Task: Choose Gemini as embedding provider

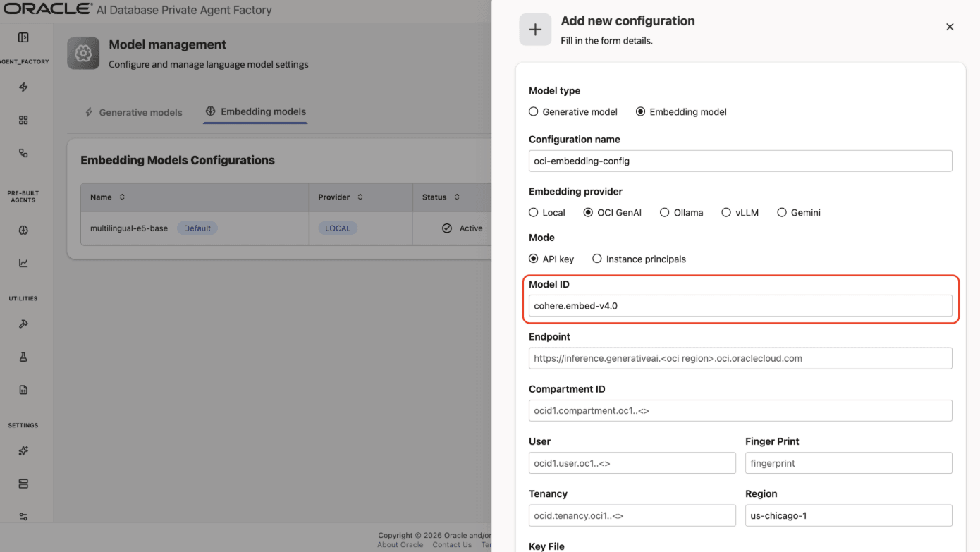Action: pyautogui.click(x=781, y=212)
